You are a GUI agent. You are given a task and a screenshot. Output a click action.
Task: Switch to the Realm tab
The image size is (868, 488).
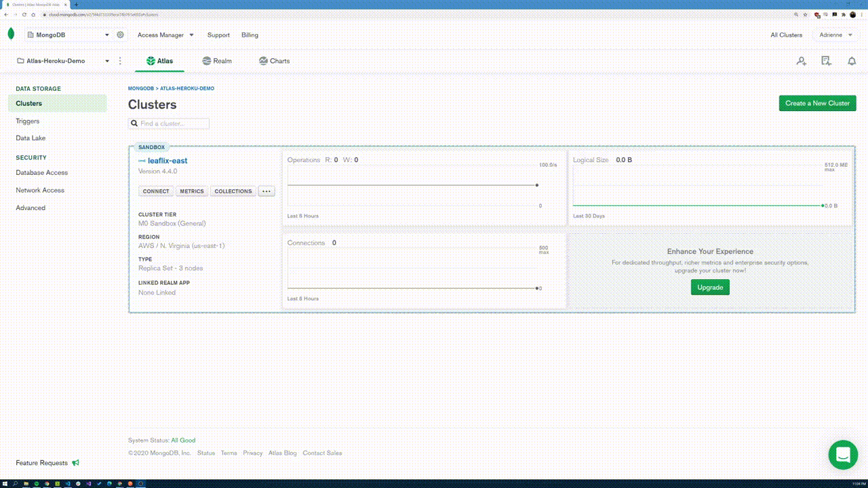(x=217, y=61)
